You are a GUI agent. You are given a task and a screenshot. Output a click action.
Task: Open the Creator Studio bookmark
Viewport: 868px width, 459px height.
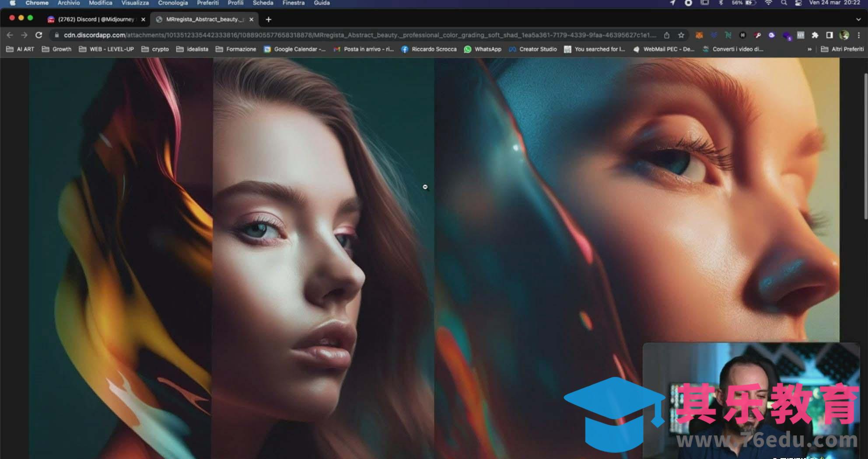[x=533, y=49]
